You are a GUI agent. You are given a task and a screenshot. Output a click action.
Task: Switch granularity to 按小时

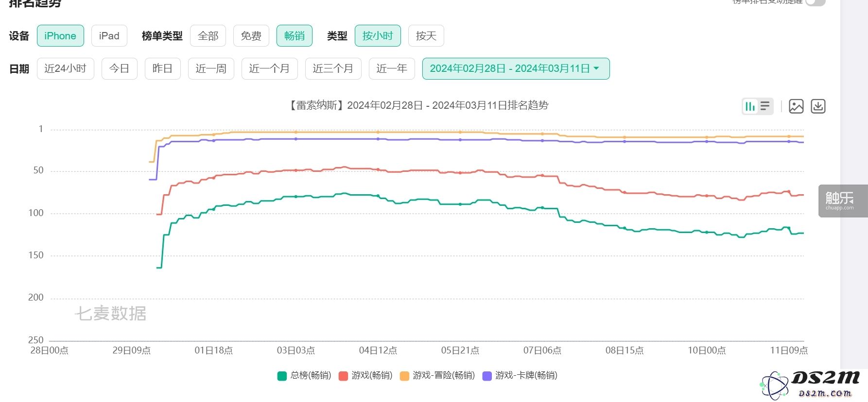pos(378,36)
